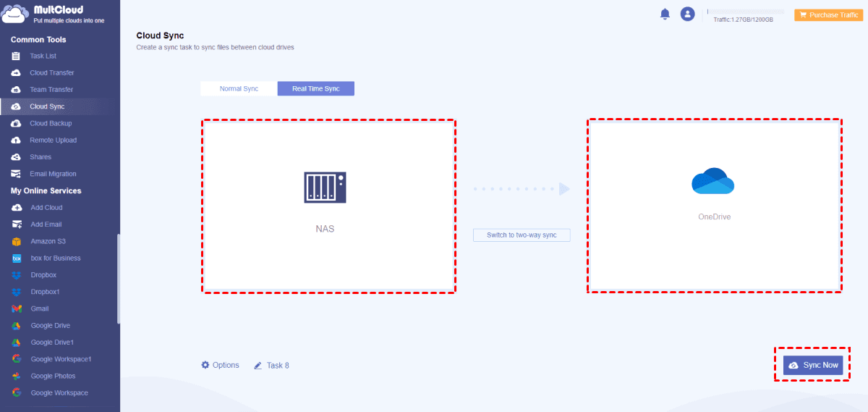Switch to Normal Sync tab
The height and width of the screenshot is (412, 868).
click(239, 88)
